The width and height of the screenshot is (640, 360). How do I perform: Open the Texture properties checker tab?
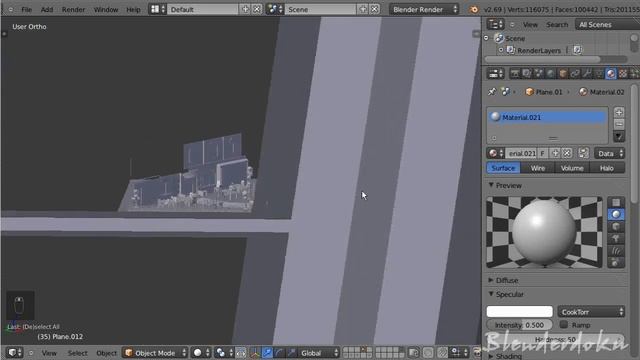tap(623, 73)
